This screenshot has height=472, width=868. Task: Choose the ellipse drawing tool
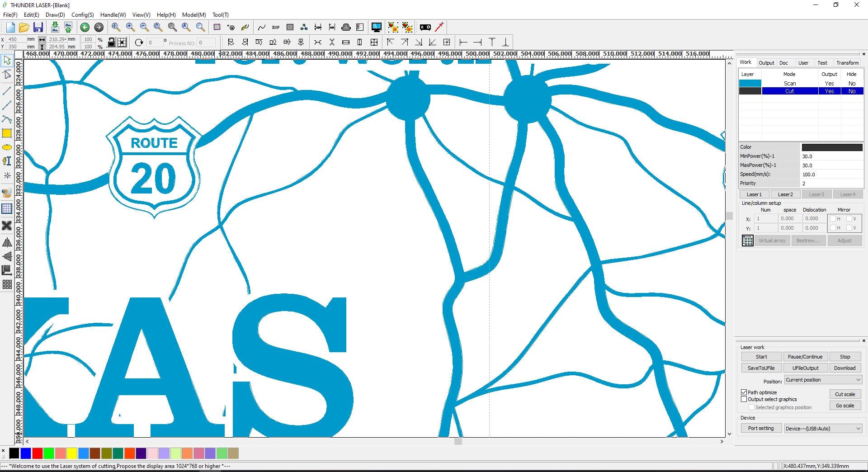coord(7,147)
